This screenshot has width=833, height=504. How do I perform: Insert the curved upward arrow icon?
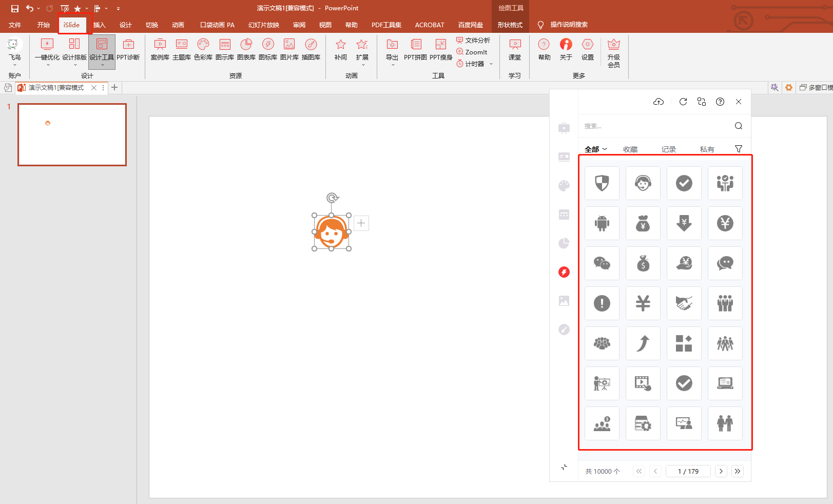click(x=643, y=343)
